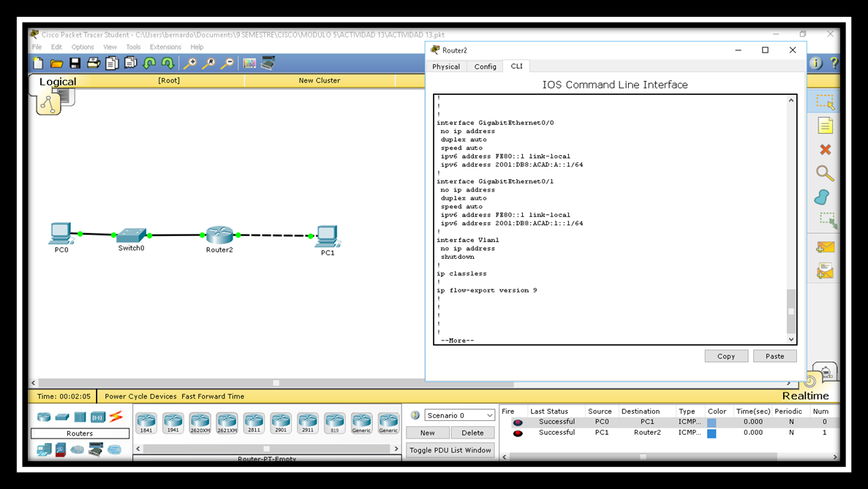Click the Paste toolbar icon
Viewport: 868px width, 489px height.
click(131, 63)
